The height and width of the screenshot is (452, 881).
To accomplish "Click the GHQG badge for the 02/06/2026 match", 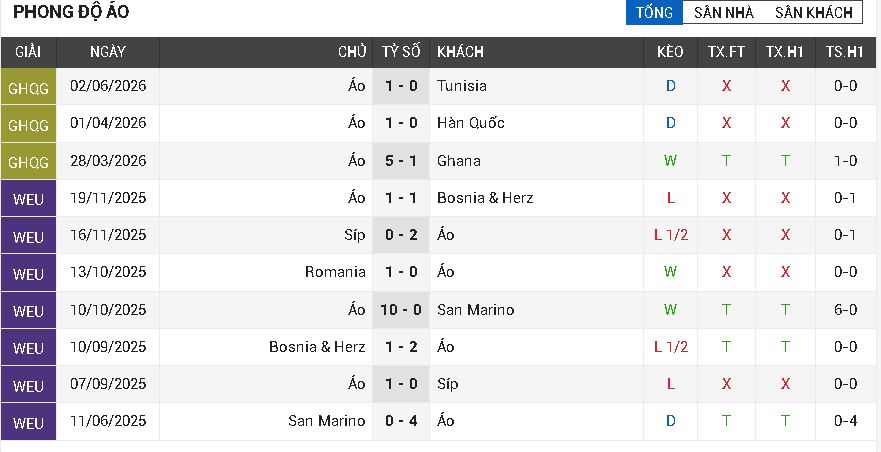I will tap(28, 87).
